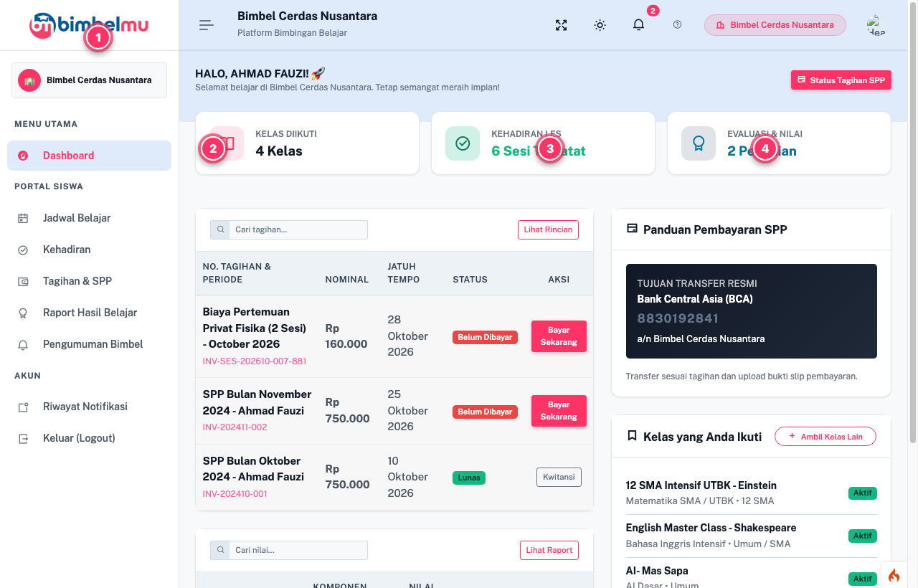Click the flame icon in the corner
Image resolution: width=918 pixels, height=588 pixels.
click(894, 575)
